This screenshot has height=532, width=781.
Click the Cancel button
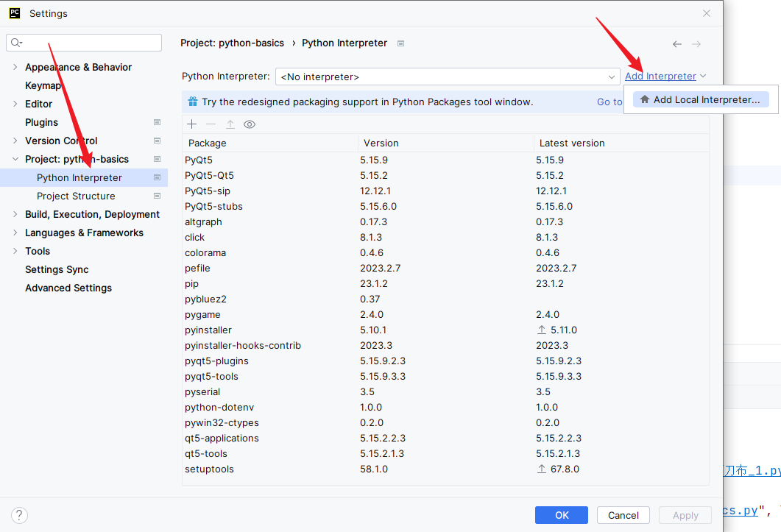pyautogui.click(x=623, y=515)
